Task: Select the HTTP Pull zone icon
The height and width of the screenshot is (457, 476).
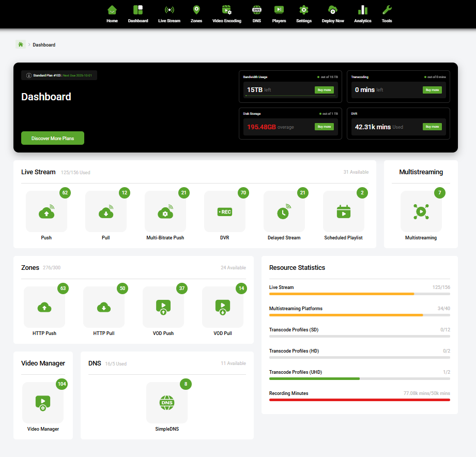Action: point(104,307)
